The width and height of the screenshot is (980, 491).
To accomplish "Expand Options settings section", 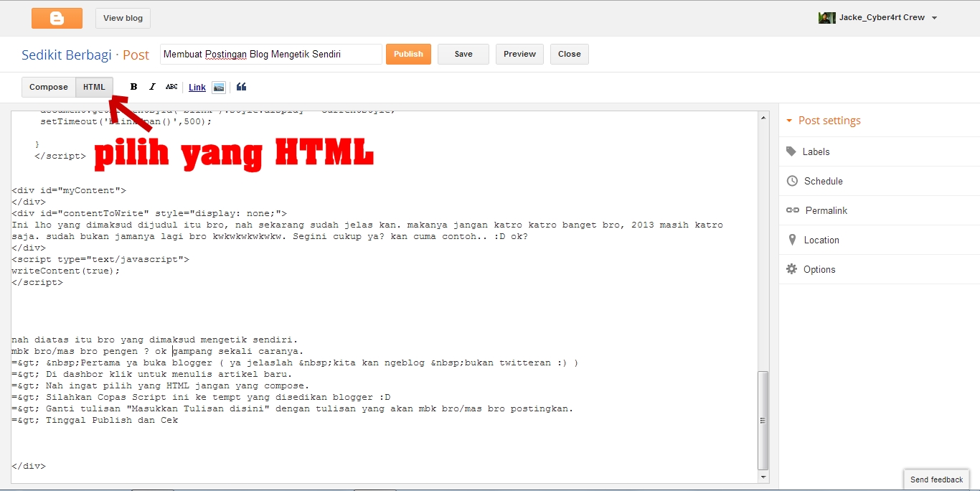I will [x=879, y=269].
